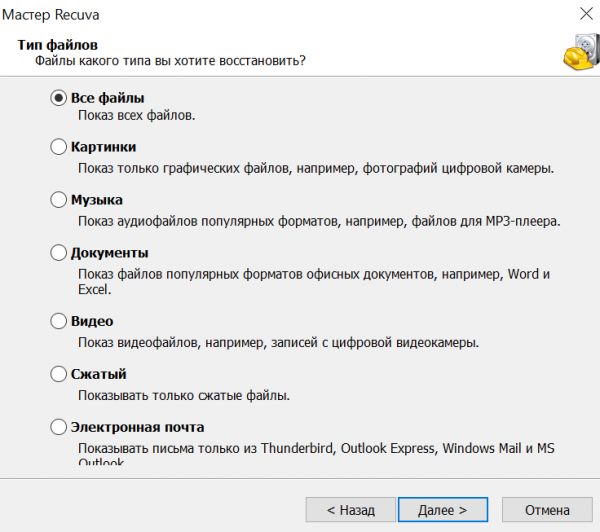Screen dimensions: 600x532
Task: Click the 'Видео' label text
Action: tap(92, 321)
